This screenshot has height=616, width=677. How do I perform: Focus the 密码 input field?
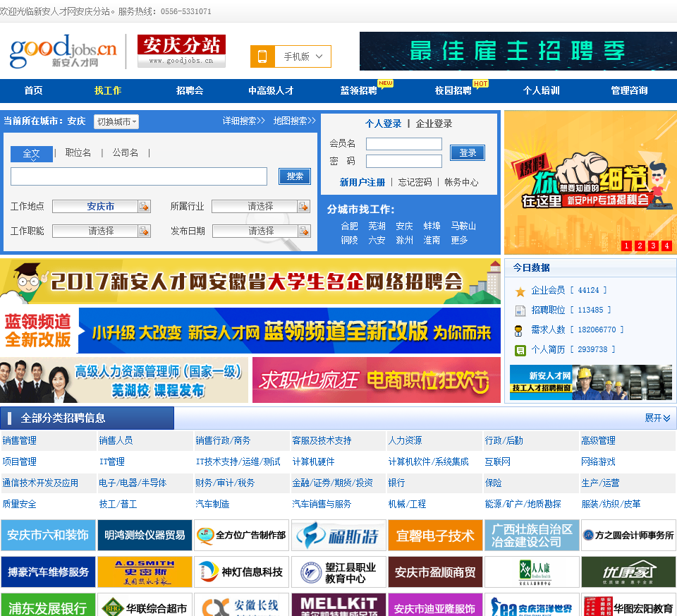(x=403, y=161)
